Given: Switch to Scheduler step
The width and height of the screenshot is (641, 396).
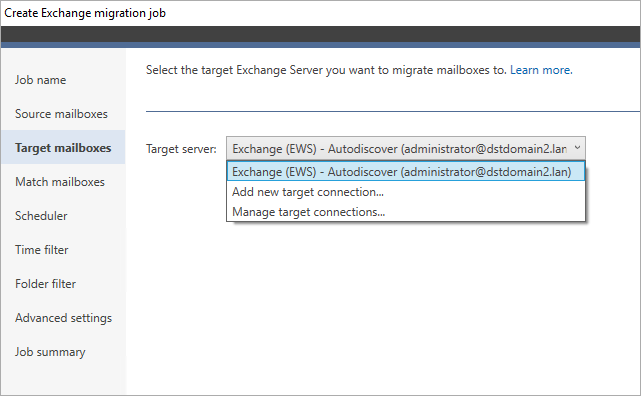Looking at the screenshot, I should coord(41,215).
